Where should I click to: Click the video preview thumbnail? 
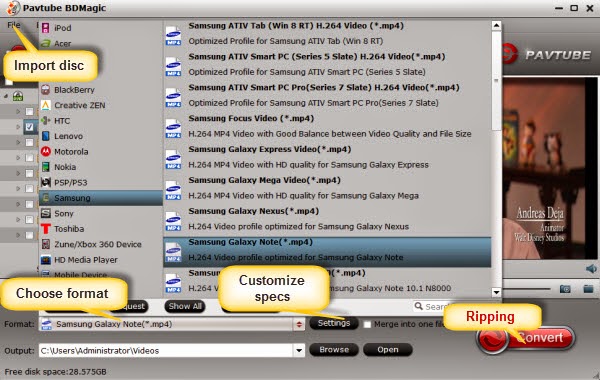pyautogui.click(x=550, y=168)
